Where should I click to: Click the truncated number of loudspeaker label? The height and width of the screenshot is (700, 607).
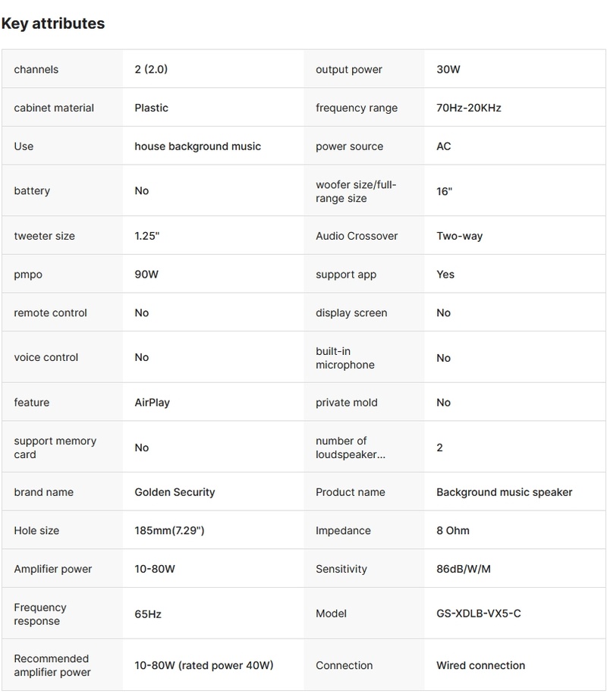coord(352,447)
